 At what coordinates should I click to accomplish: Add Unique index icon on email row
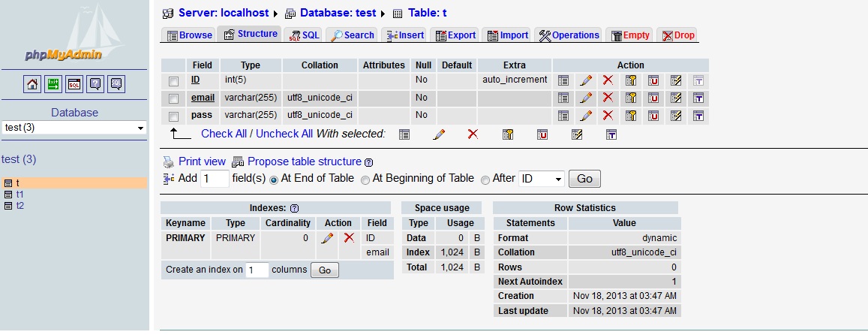point(653,98)
